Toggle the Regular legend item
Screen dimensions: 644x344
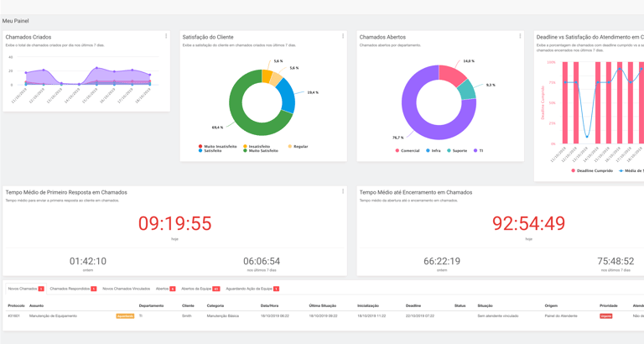(x=298, y=146)
